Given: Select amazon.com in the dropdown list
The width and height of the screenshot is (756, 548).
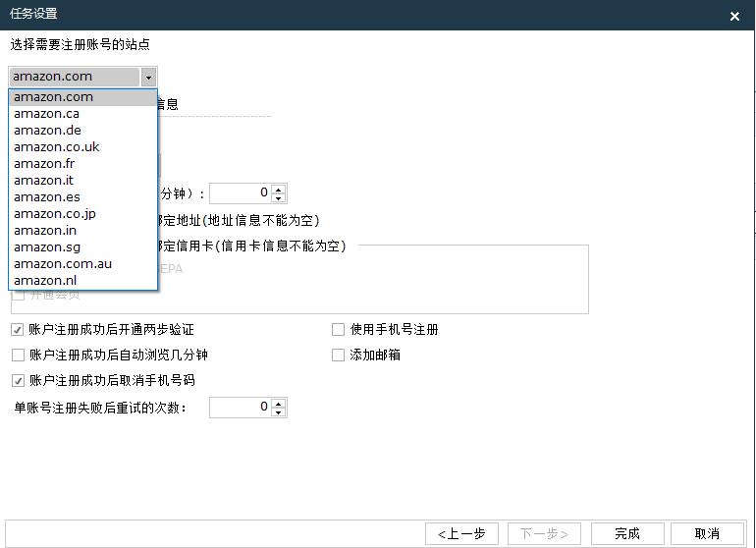Looking at the screenshot, I should click(x=82, y=97).
